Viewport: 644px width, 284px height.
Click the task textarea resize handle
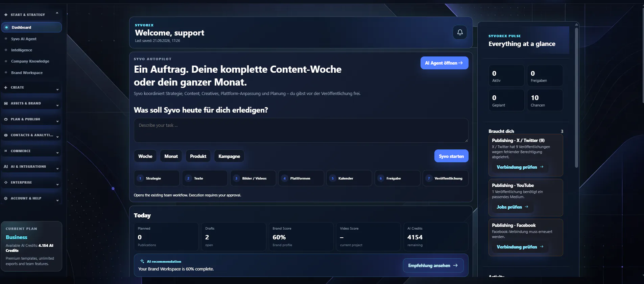point(466,140)
